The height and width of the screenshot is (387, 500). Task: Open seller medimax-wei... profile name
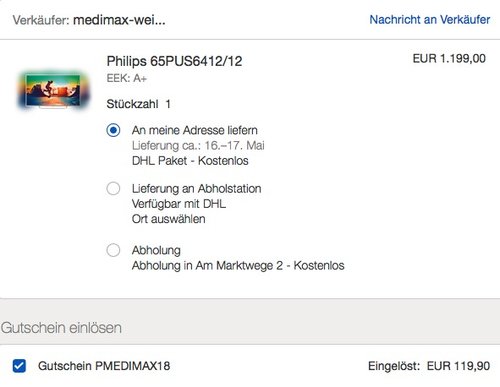(x=119, y=20)
